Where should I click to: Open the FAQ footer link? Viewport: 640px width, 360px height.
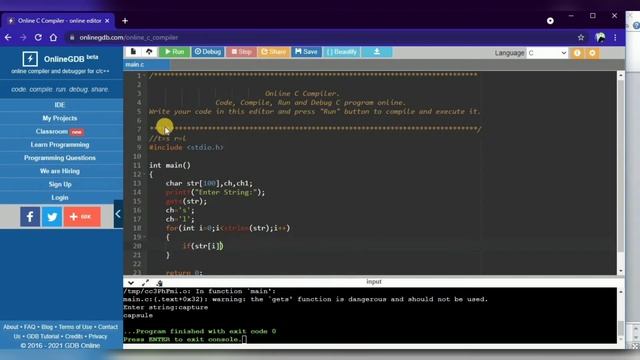(29, 327)
